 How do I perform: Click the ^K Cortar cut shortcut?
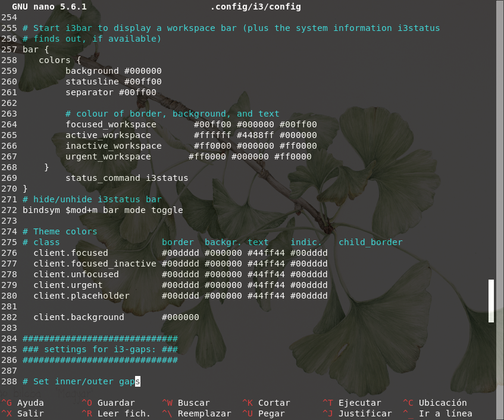266,403
